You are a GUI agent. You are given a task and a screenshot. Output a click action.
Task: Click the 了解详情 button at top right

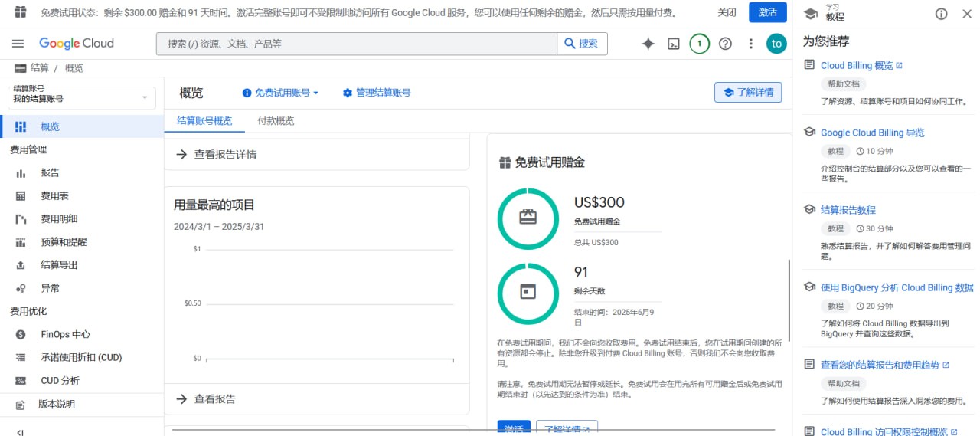coord(748,92)
